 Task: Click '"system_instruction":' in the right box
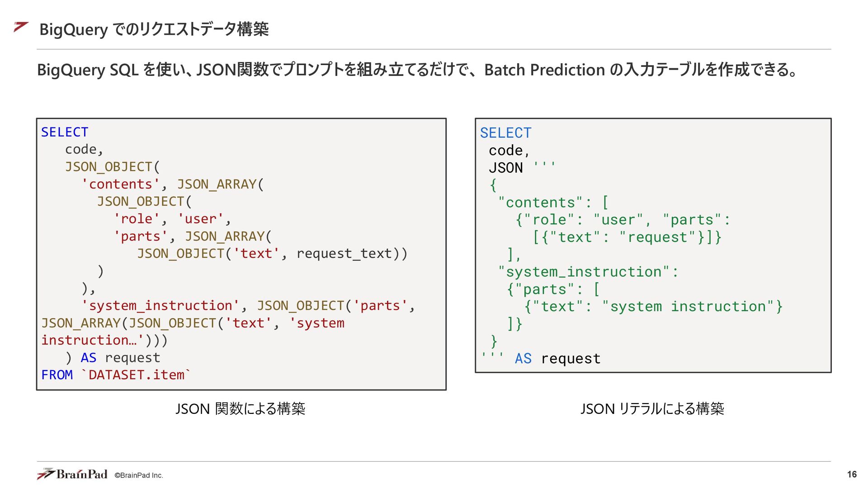[x=588, y=272]
